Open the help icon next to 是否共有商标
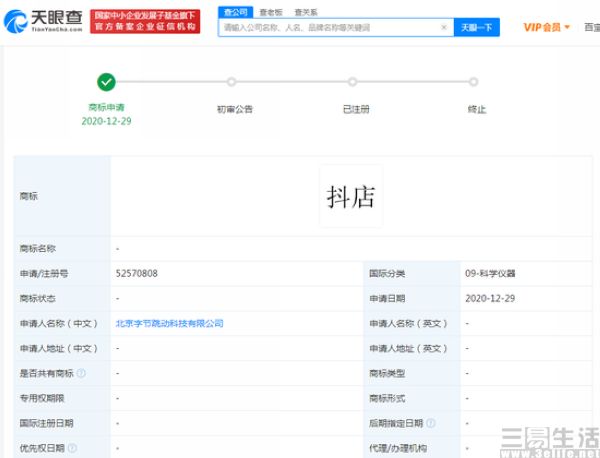The height and width of the screenshot is (458, 600). point(81,373)
